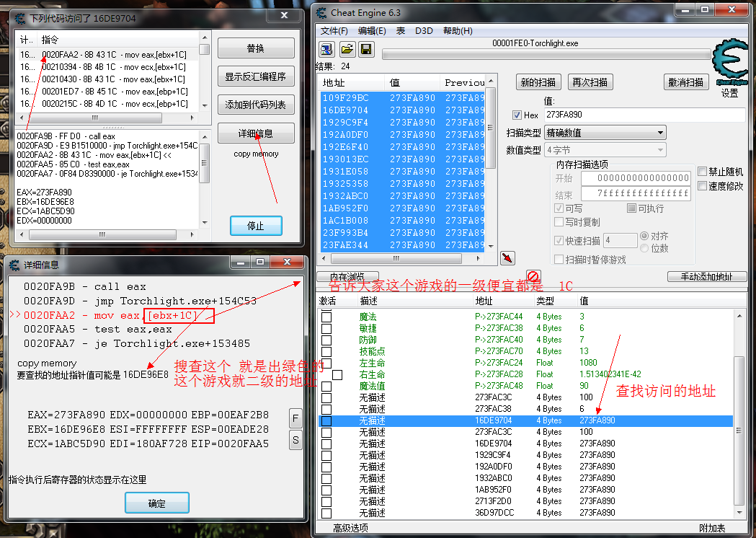Open the 数值类型 dropdown
Image resolution: width=756 pixels, height=538 pixels.
tap(605, 150)
